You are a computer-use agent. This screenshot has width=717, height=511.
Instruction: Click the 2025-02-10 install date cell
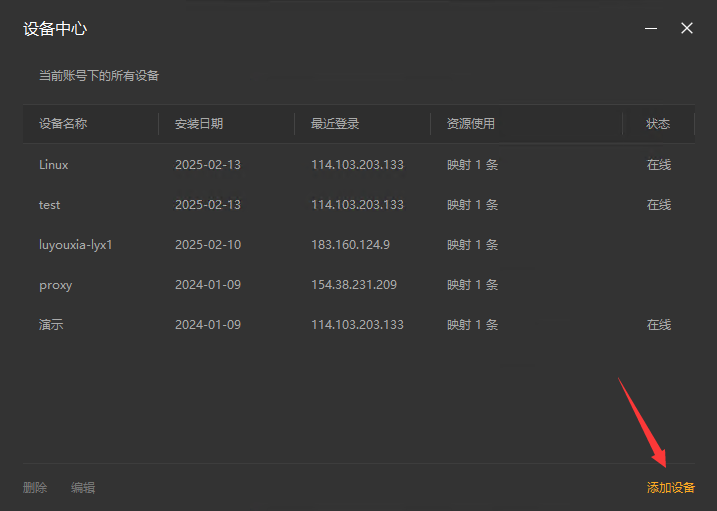click(208, 245)
